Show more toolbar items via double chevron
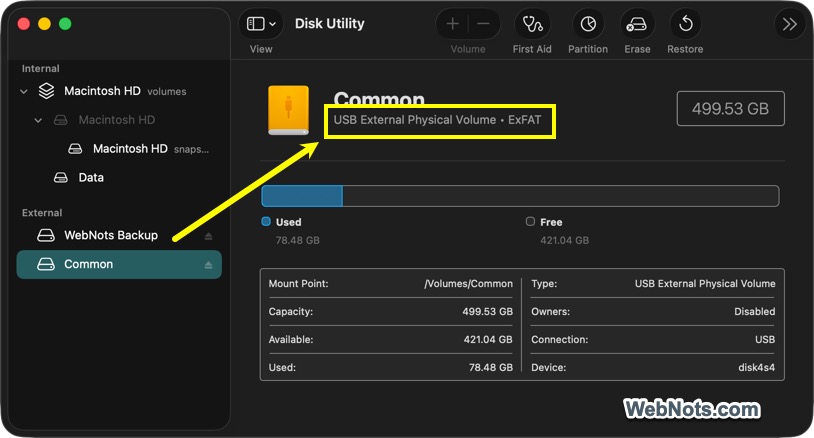814x438 pixels. [x=790, y=24]
